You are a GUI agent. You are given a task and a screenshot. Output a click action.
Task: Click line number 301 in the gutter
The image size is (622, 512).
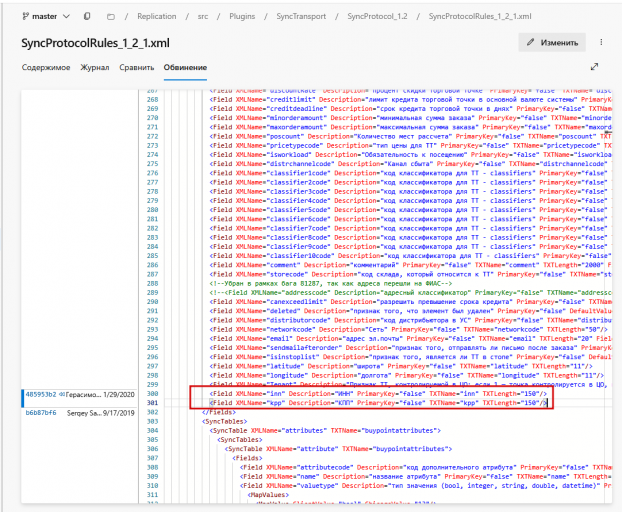click(x=153, y=403)
